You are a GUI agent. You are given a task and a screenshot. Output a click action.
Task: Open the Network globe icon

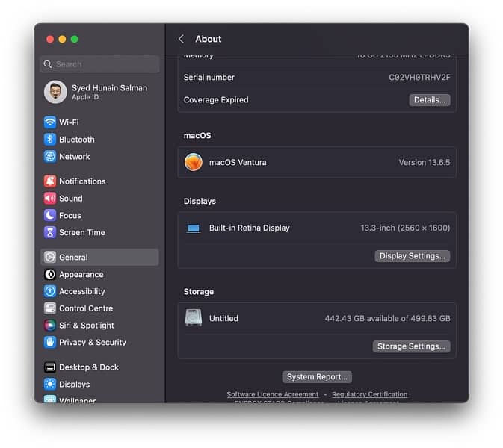coord(50,157)
